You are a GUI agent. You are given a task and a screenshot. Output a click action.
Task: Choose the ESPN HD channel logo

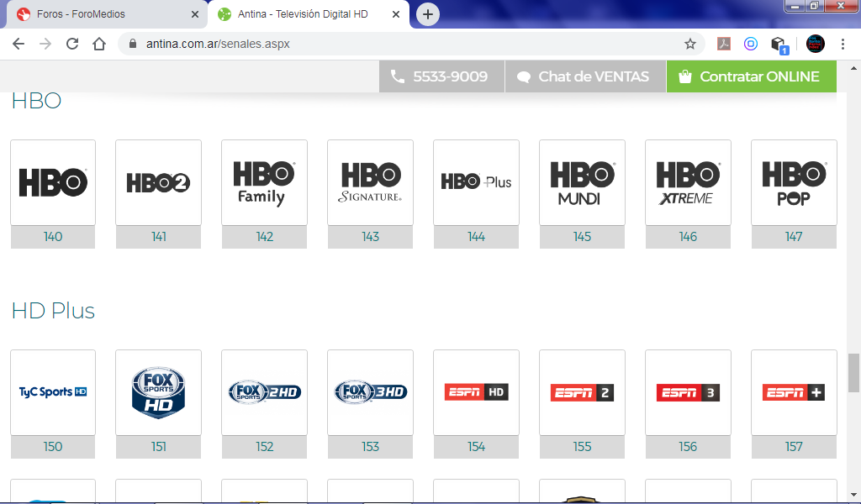(476, 392)
